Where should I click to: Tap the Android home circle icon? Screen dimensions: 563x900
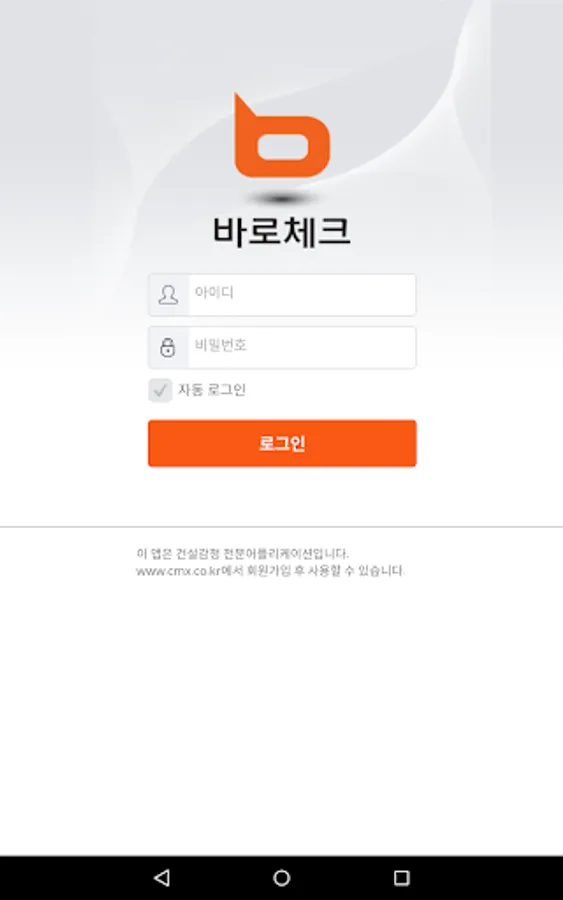[282, 877]
